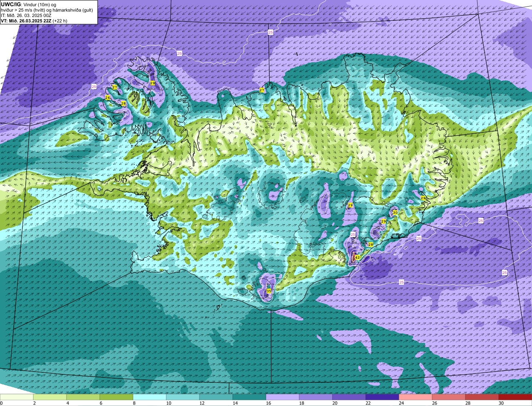
Task: Click the 14–16 m/s dark teal legend swatch
Action: [x=249, y=397]
